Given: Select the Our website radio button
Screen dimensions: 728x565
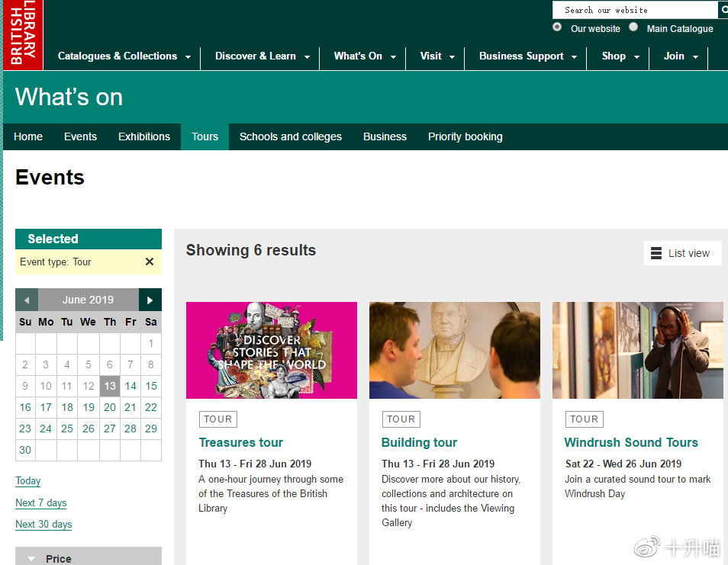Looking at the screenshot, I should (557, 27).
